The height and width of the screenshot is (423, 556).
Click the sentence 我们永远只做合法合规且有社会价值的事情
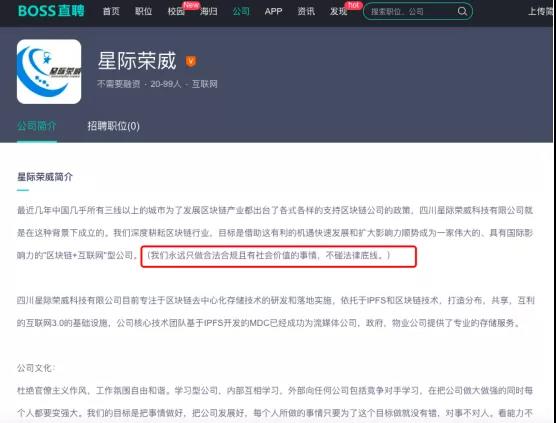pos(234,255)
